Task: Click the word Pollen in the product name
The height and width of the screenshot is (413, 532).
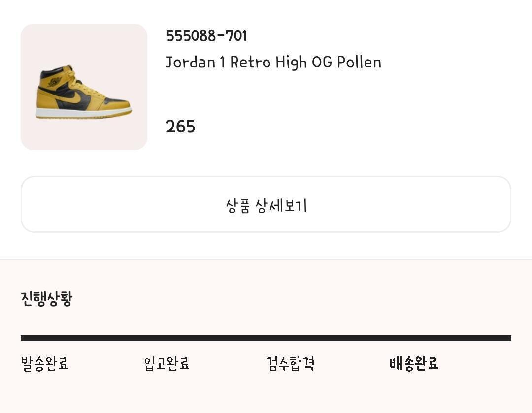Action: pos(359,63)
